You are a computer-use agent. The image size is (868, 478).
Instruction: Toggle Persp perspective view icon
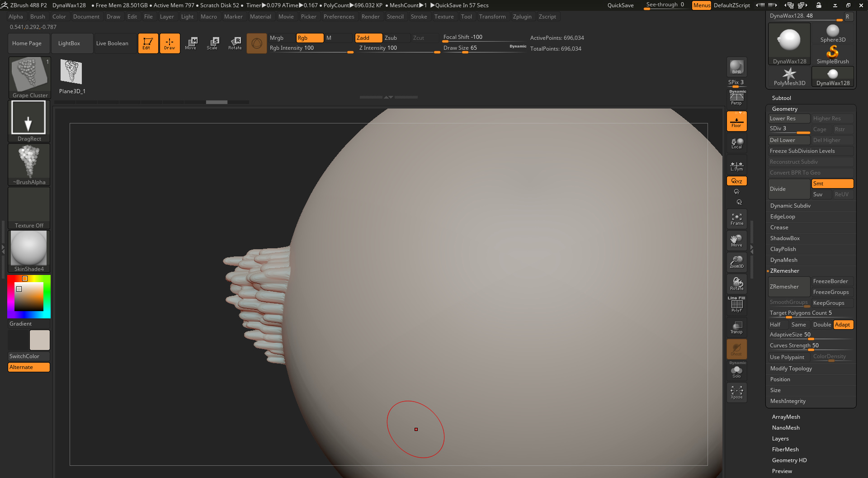pos(736,98)
